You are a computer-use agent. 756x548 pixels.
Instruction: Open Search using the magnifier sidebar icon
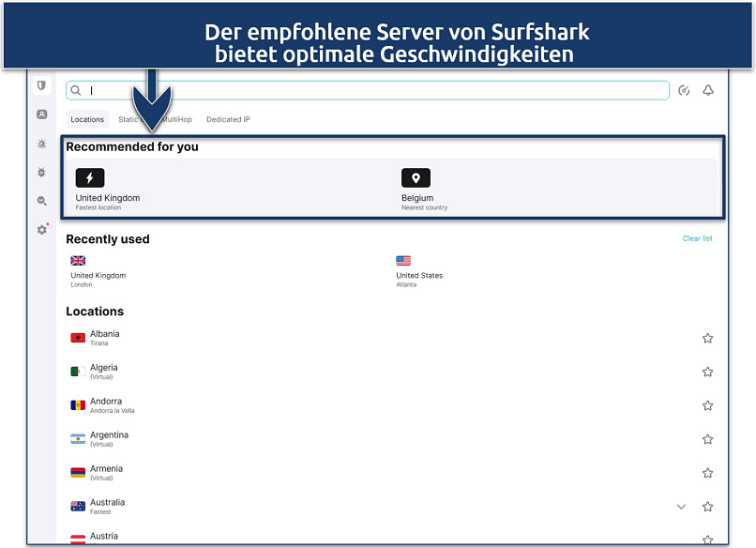tap(41, 201)
